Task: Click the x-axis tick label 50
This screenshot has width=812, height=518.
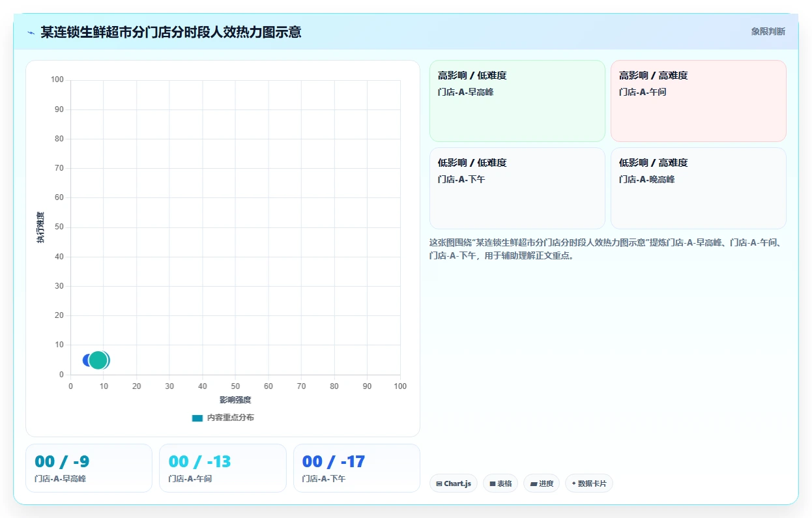Action: [235, 386]
